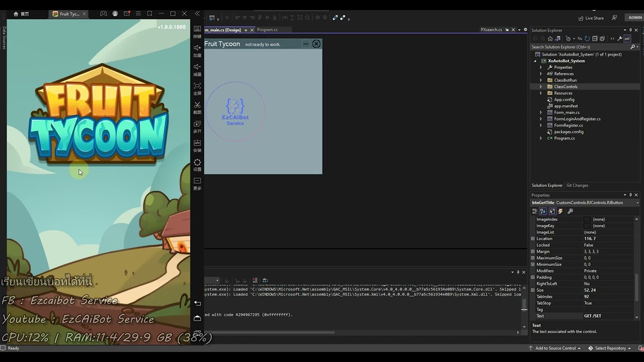Toggle show all files icon
The width and height of the screenshot is (644, 362).
click(602, 39)
